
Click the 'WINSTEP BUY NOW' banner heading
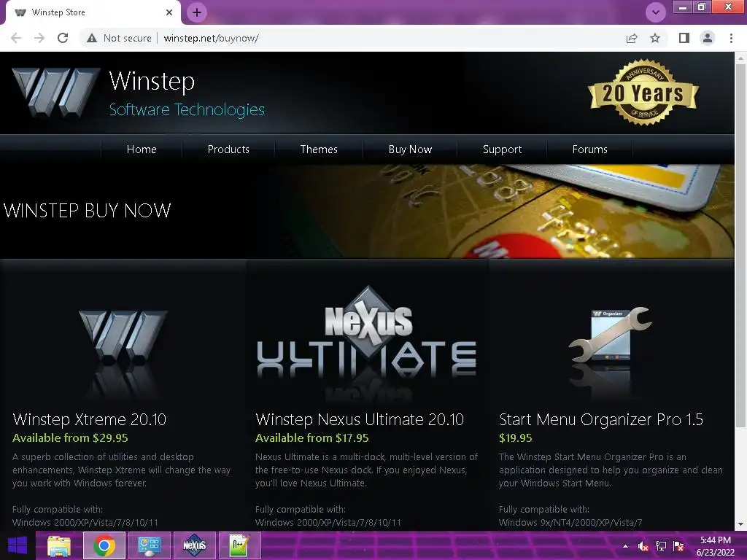point(88,211)
